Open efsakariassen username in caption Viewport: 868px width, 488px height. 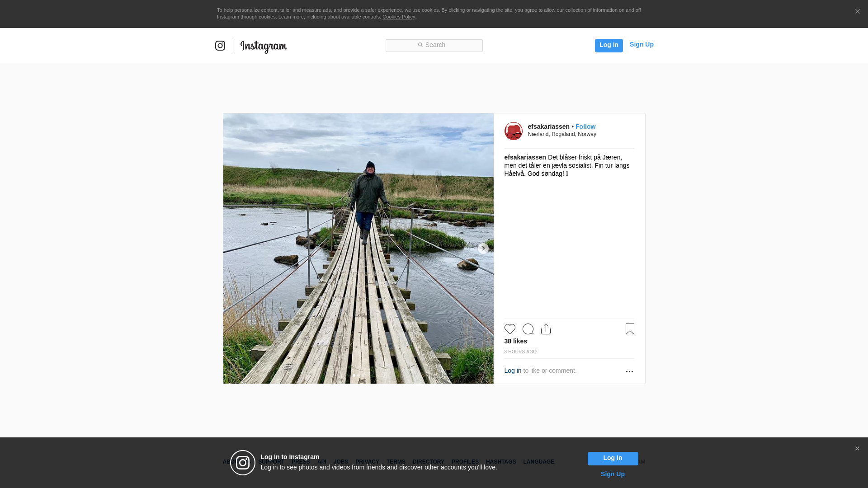pos(525,157)
